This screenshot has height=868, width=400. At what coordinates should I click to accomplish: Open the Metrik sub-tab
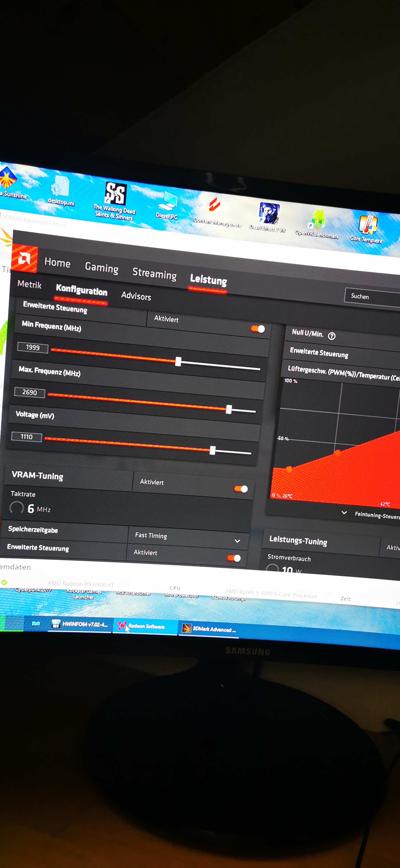click(29, 284)
